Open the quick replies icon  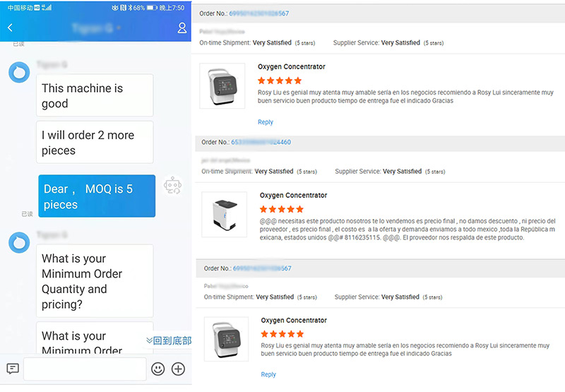tap(13, 369)
